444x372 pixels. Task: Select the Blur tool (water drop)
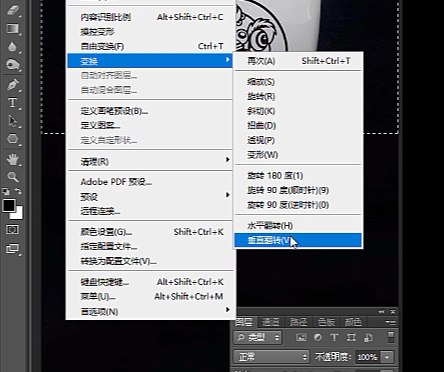tap(13, 47)
